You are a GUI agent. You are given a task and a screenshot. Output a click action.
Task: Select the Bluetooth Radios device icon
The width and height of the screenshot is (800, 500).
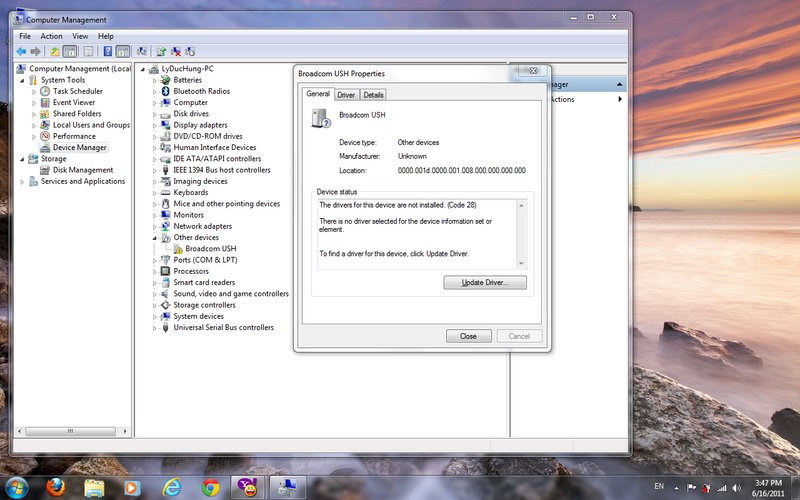tap(165, 91)
